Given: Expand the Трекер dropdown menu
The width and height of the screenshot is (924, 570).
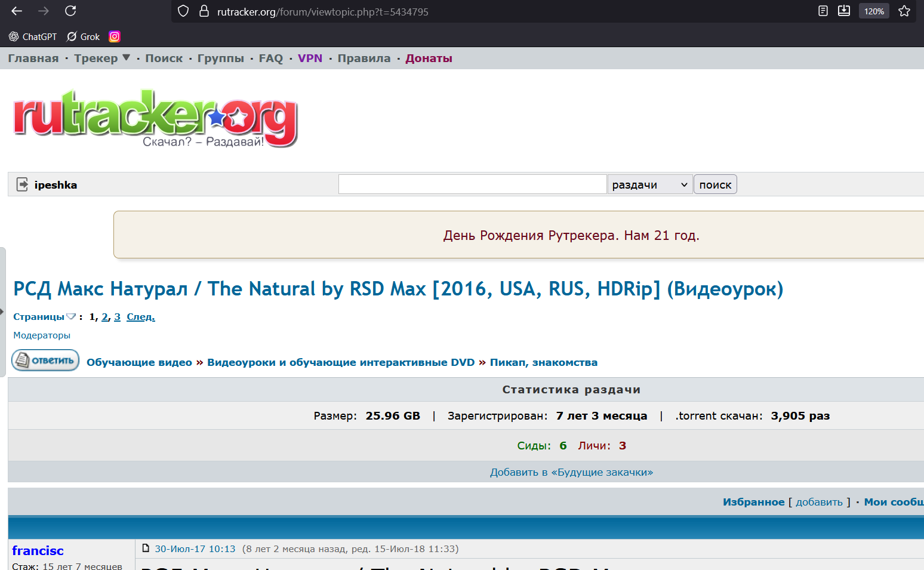Looking at the screenshot, I should 102,58.
